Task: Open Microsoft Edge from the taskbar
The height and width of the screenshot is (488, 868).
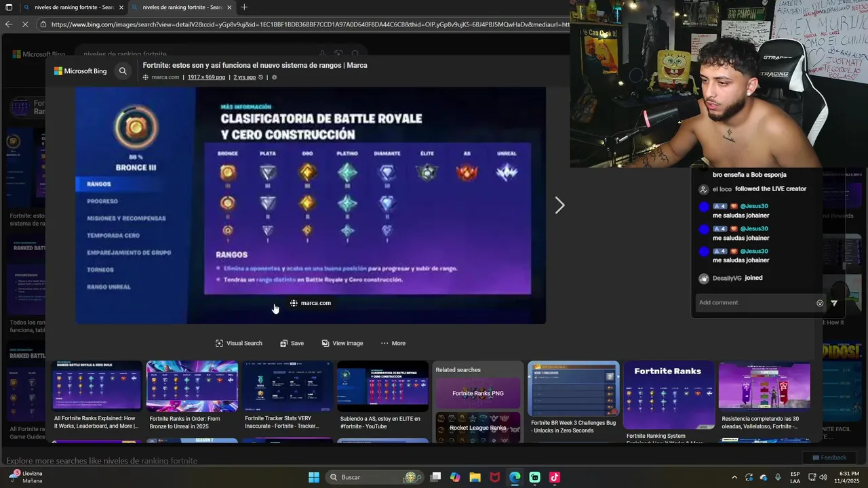Action: (x=515, y=477)
